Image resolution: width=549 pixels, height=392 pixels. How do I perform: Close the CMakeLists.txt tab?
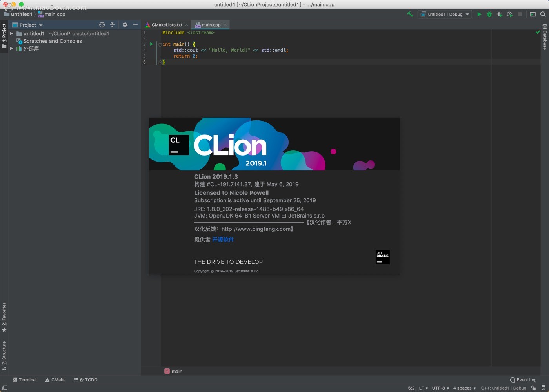pos(187,25)
